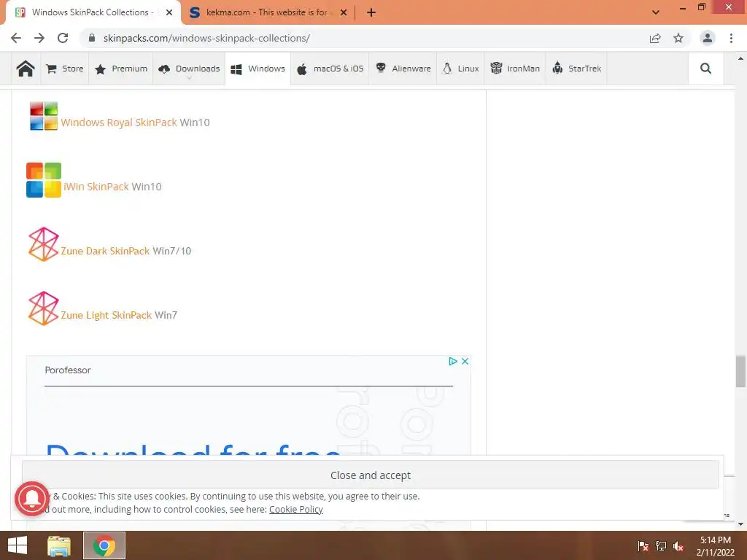Open the taskbar clock and date
The height and width of the screenshot is (560, 747).
coord(715,546)
